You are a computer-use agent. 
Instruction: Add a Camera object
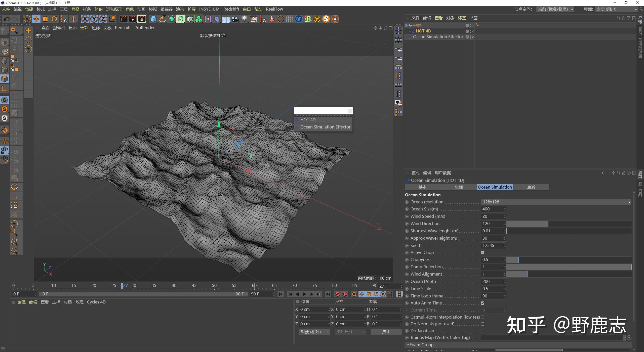tap(235, 19)
